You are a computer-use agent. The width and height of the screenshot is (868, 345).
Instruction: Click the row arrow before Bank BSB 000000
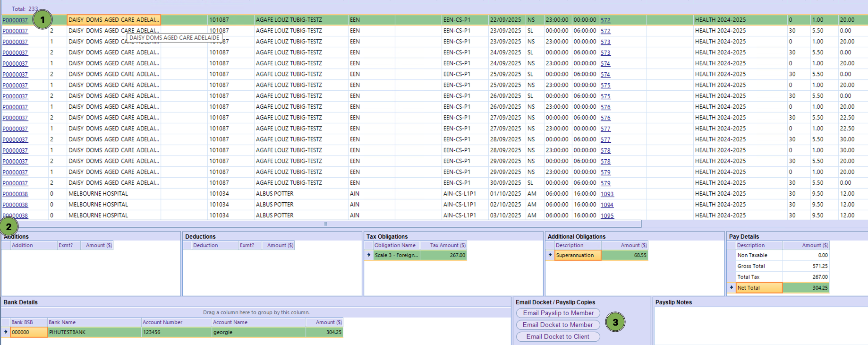tap(6, 332)
